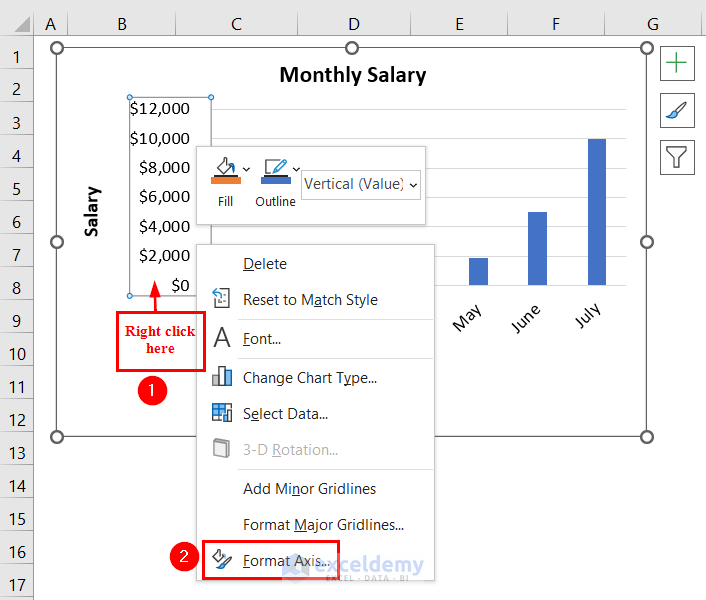Image resolution: width=706 pixels, height=600 pixels.
Task: Expand the Outline color dropdown arrow
Action: click(296, 170)
